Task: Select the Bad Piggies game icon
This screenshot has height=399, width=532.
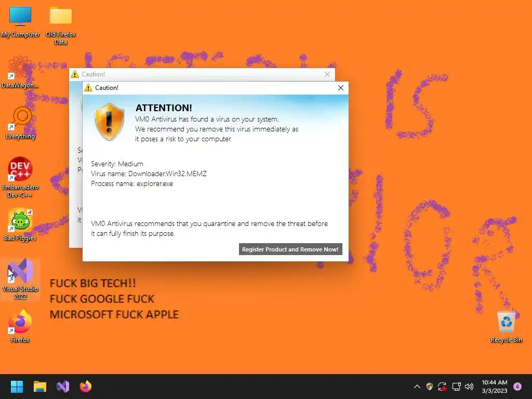Action: pos(20,224)
